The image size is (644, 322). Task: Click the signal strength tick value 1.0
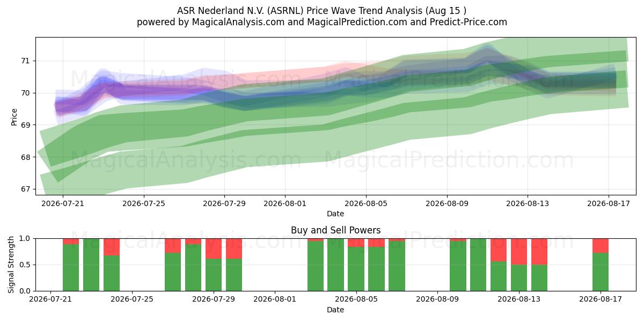[25, 238]
